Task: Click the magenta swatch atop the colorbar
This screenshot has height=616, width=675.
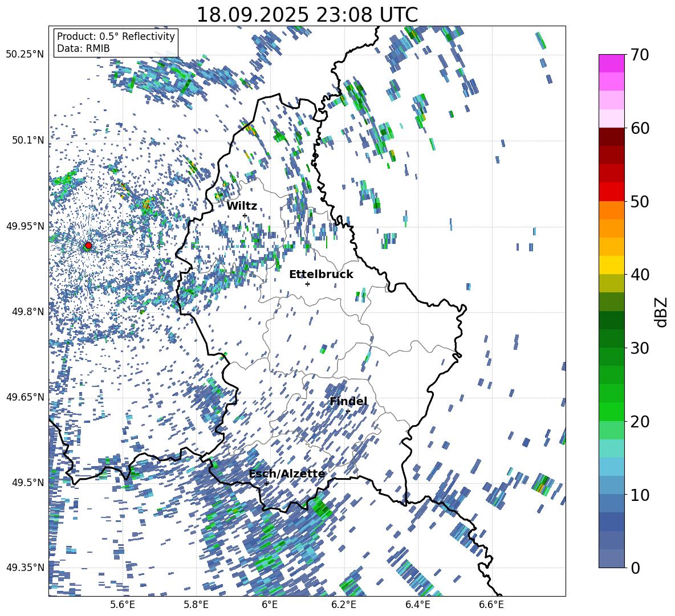Action: [611, 63]
